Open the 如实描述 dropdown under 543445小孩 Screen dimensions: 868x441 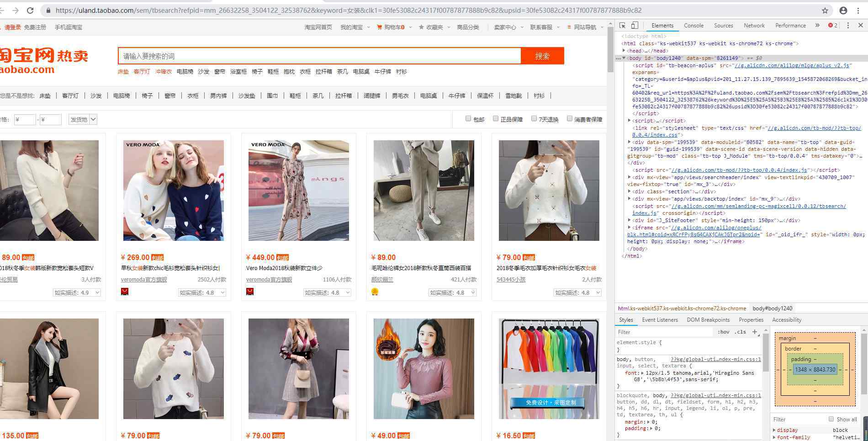click(x=577, y=292)
